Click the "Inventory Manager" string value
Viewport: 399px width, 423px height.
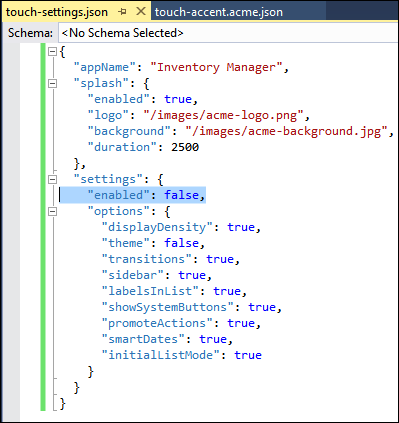216,67
